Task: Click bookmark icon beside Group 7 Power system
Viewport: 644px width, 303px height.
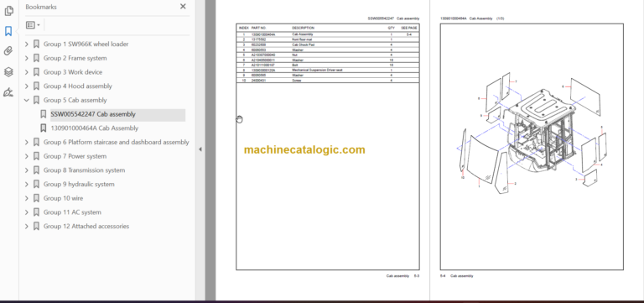Action: pos(36,156)
